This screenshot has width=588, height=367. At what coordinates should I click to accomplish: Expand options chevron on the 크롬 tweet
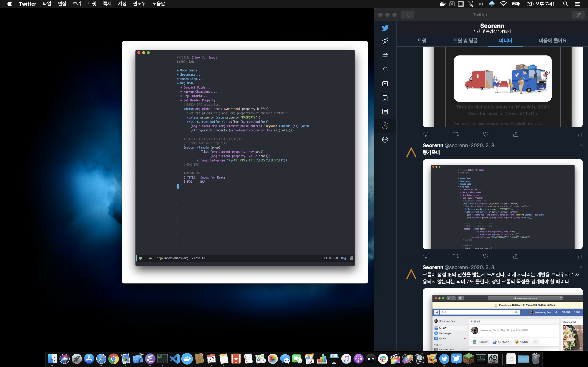coord(582,267)
